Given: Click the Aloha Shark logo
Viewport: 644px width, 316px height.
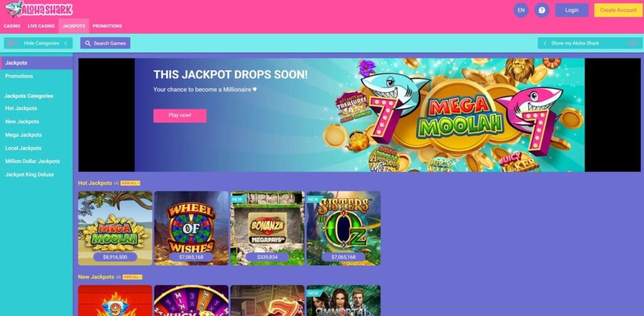Looking at the screenshot, I should pyautogui.click(x=38, y=9).
